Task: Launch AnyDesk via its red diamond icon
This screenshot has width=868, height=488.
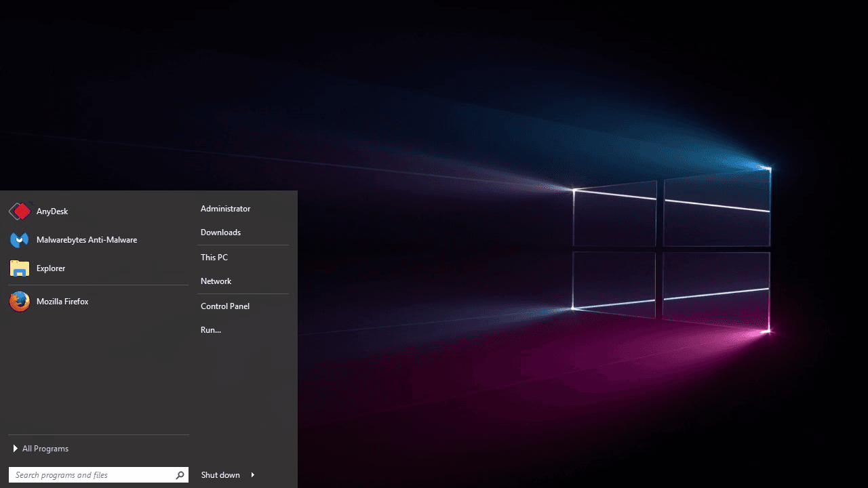Action: point(19,211)
